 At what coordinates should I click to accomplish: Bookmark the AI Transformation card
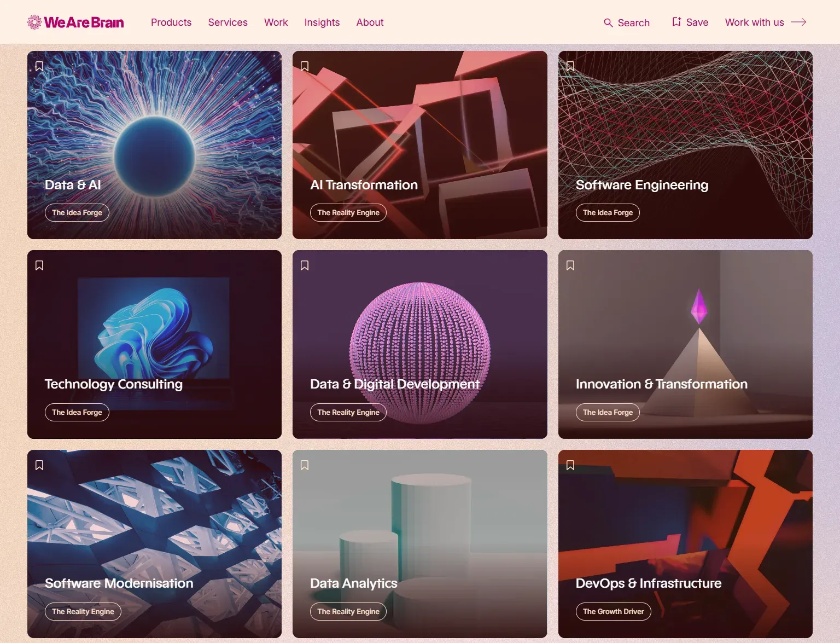(305, 66)
